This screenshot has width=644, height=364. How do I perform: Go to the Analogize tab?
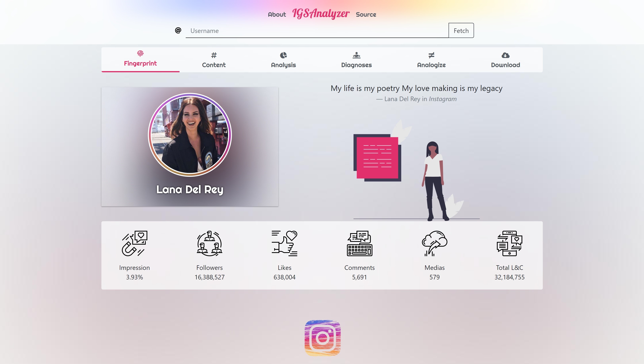[x=431, y=60]
